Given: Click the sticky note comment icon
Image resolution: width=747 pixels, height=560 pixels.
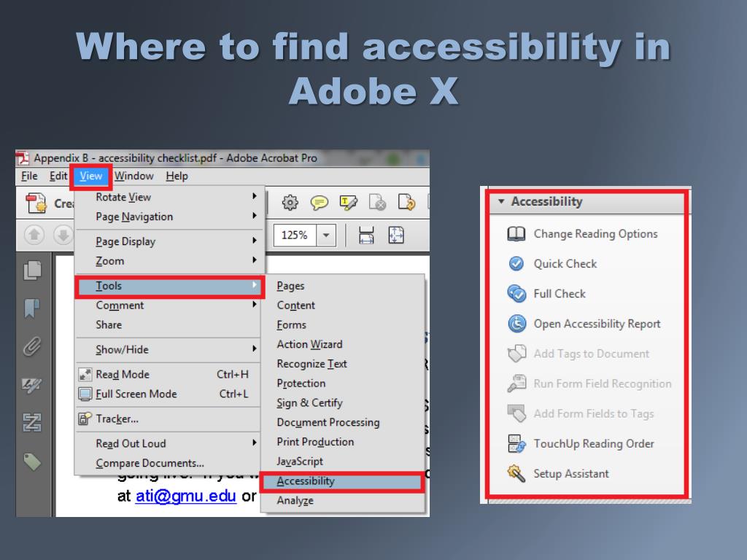Looking at the screenshot, I should [320, 203].
